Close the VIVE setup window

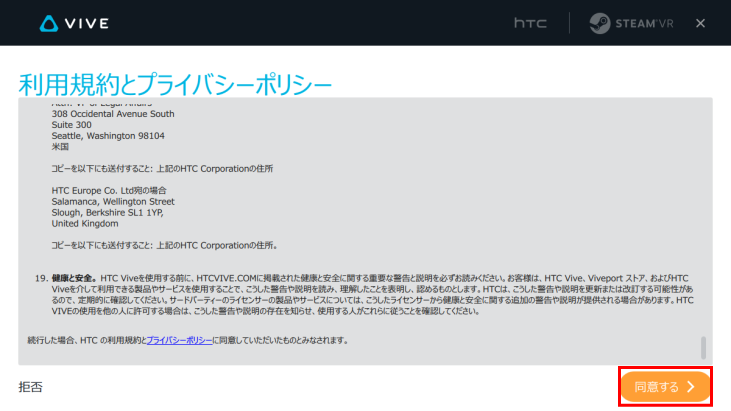[700, 23]
